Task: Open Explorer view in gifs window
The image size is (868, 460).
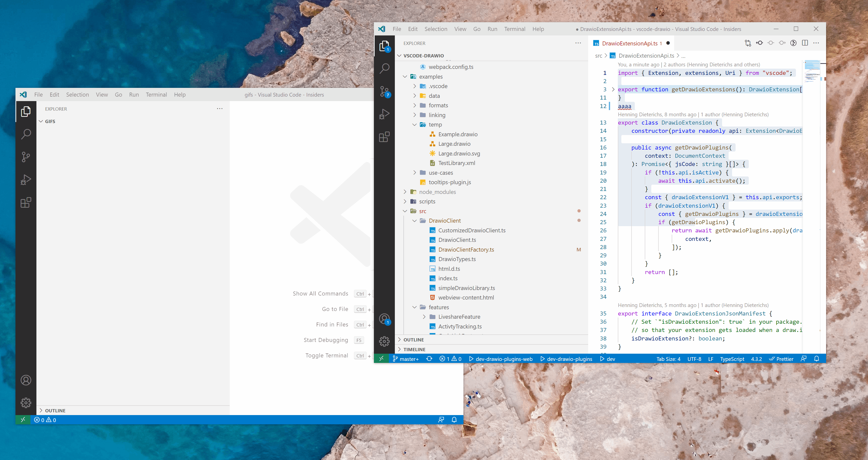Action: (x=26, y=111)
